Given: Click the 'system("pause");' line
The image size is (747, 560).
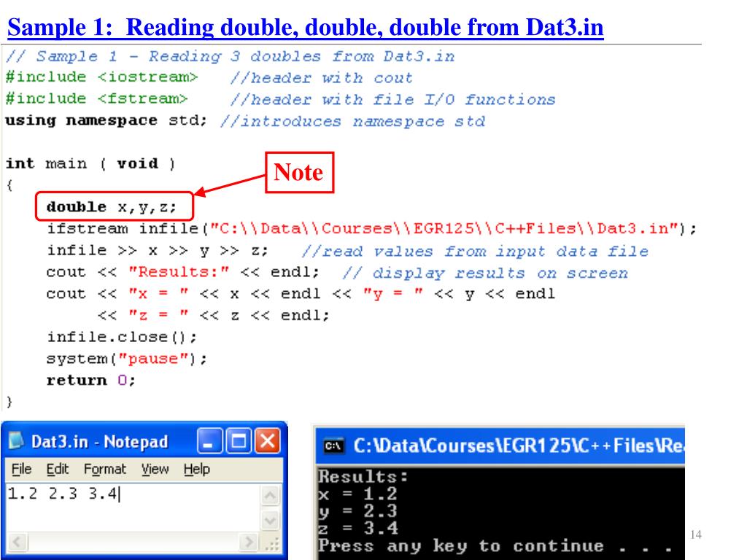Looking at the screenshot, I should 127,359.
